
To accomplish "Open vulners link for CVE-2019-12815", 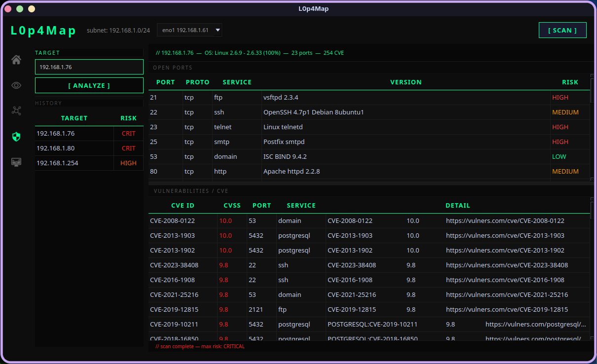I will pos(507,310).
